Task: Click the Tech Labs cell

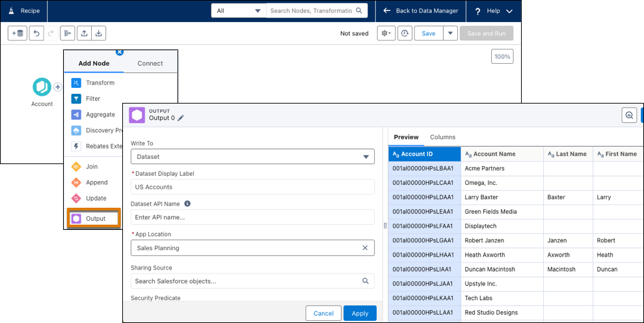Action: point(502,298)
